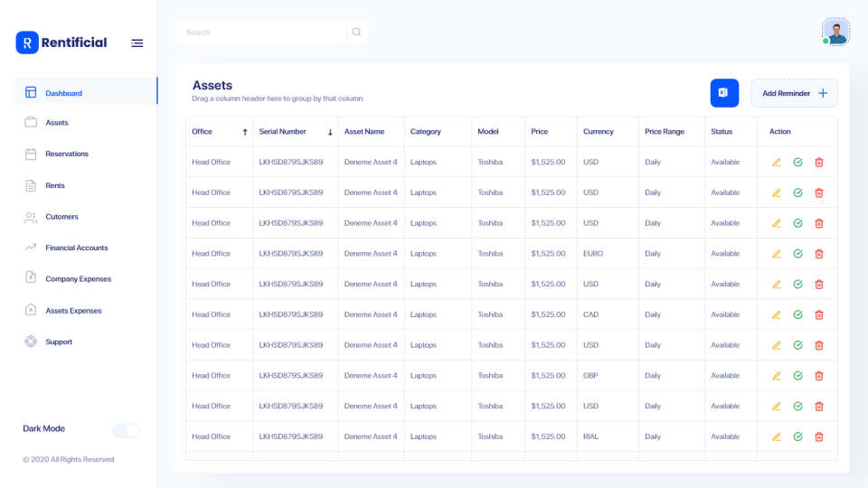
Task: Click the check circle in CAD row
Action: (x=797, y=314)
